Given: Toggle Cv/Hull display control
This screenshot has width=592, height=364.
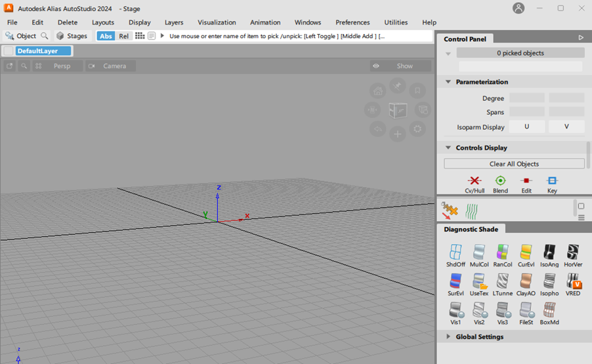Looking at the screenshot, I should pos(475,185).
